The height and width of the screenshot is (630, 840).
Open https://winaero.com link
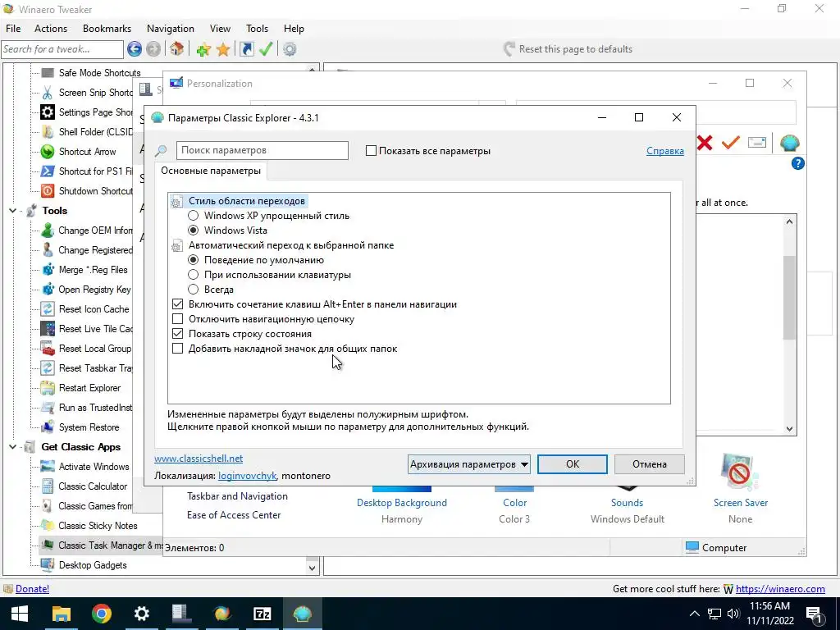point(780,589)
